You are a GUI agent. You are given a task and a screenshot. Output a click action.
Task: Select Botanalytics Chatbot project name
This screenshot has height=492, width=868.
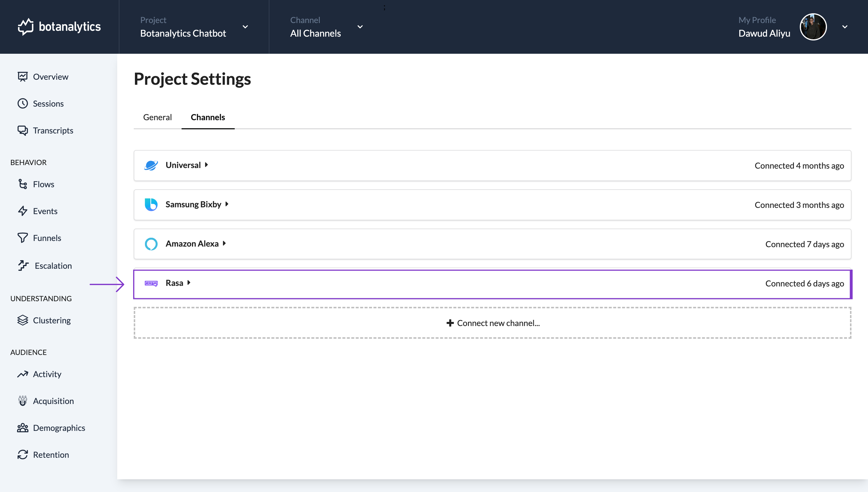coord(183,33)
